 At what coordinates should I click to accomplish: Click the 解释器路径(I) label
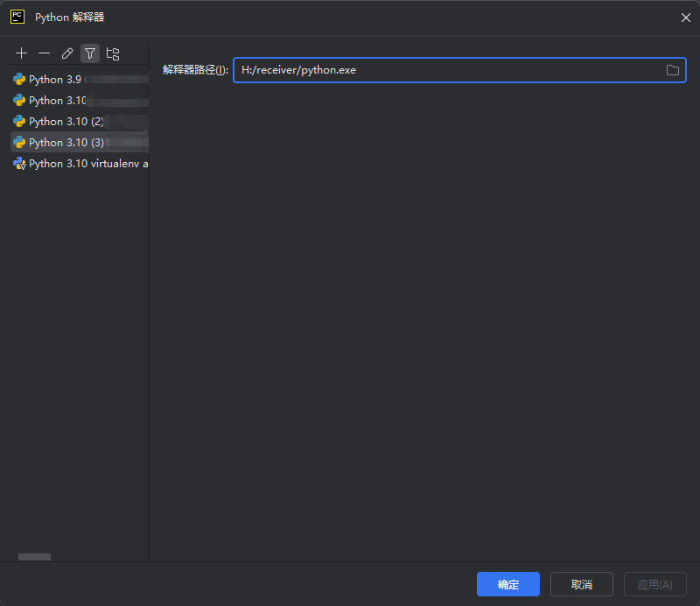tap(195, 70)
